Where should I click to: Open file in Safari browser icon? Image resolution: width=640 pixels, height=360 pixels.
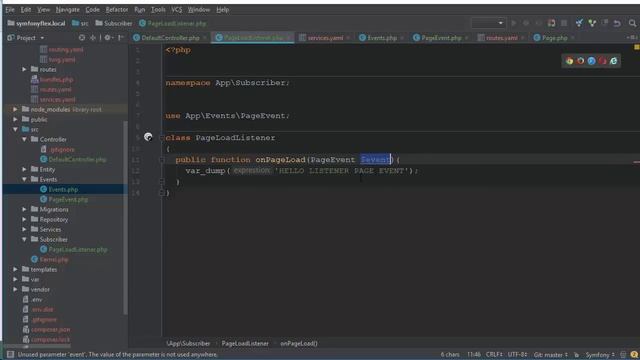click(591, 61)
